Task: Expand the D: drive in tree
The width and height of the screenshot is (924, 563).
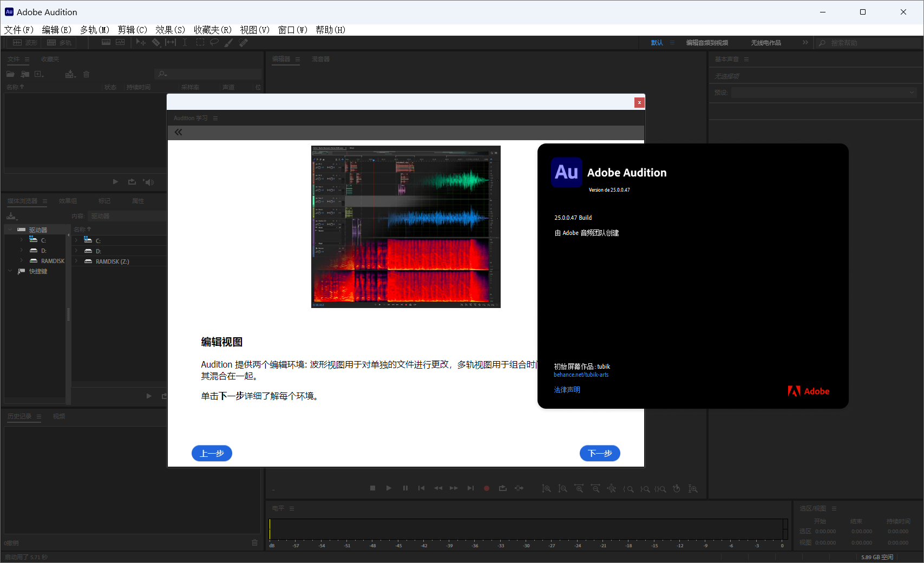Action: [21, 250]
